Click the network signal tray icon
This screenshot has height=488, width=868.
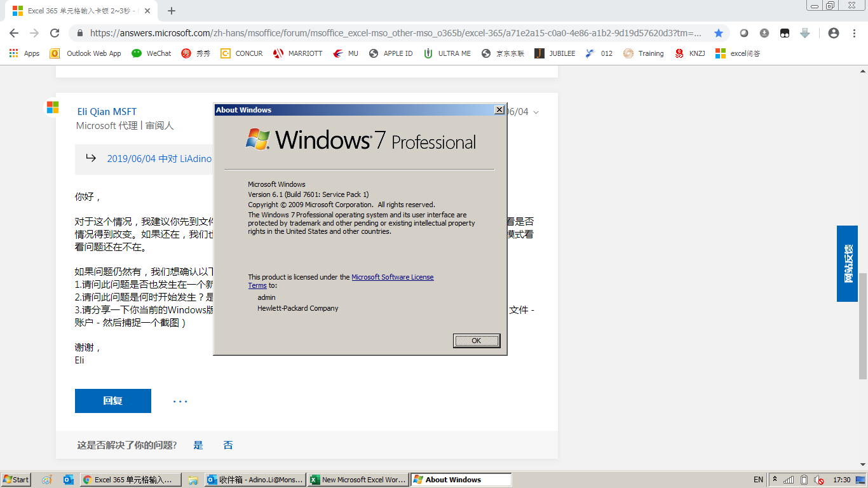point(789,480)
